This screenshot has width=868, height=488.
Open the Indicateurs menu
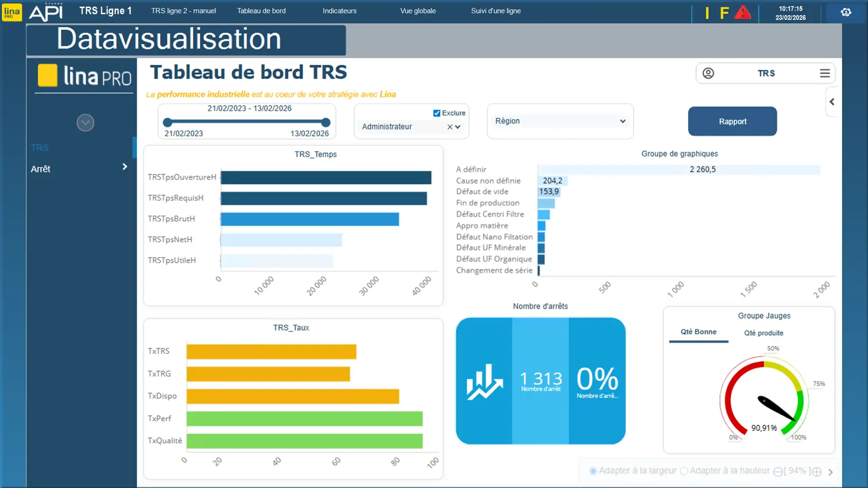(339, 11)
